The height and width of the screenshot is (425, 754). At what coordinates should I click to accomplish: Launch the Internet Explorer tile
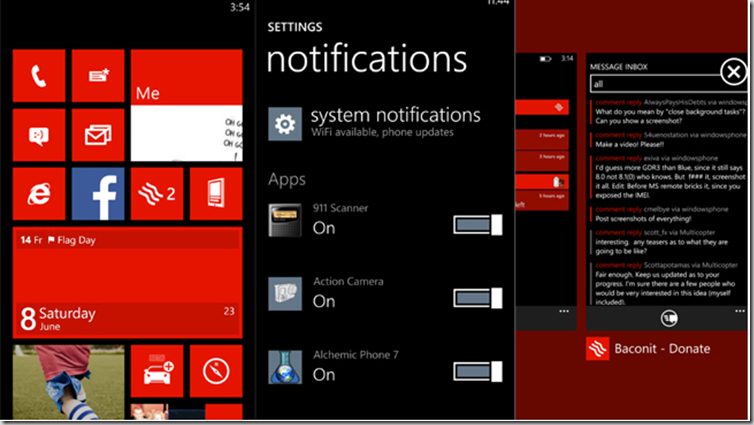(39, 194)
